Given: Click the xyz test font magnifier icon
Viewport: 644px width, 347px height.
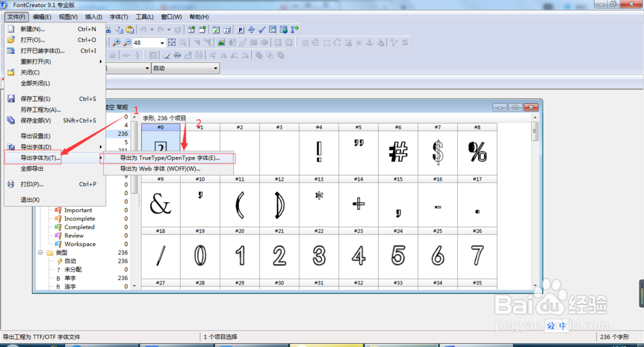Looking at the screenshot, I should (272, 30).
